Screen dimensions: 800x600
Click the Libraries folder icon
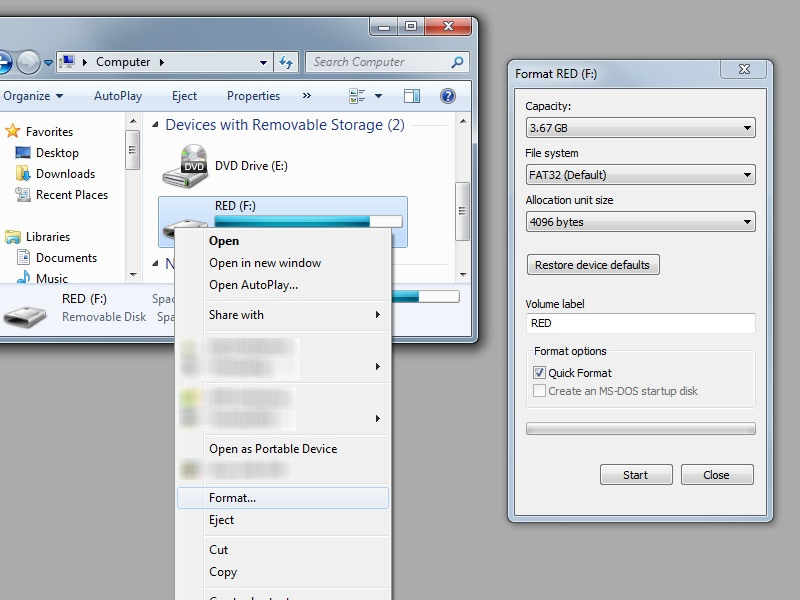coord(13,237)
